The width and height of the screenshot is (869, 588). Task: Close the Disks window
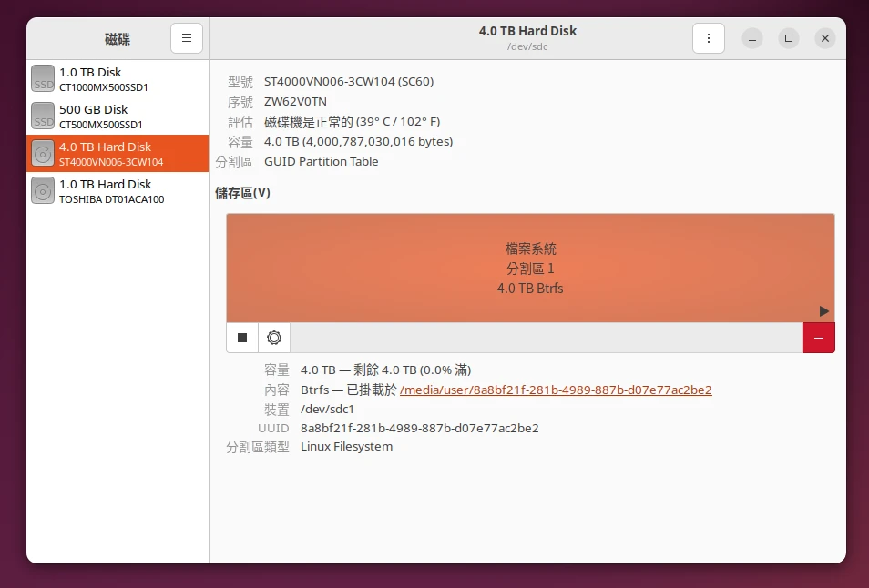point(824,38)
